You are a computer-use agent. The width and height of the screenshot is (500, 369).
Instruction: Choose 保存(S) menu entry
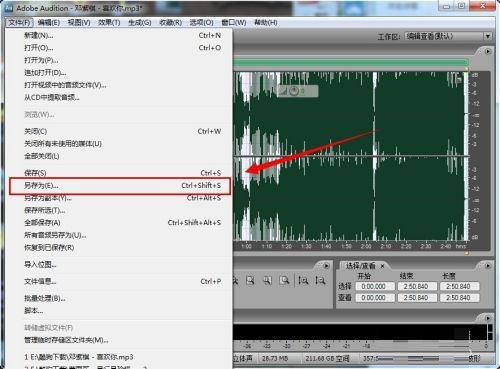120,173
